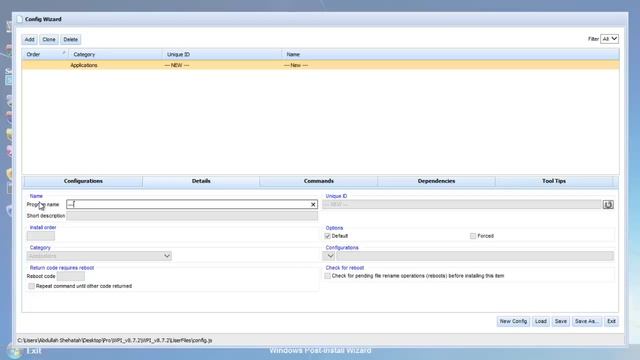Click the Reboot code field
This screenshot has width=640, height=360.
[x=71, y=276]
